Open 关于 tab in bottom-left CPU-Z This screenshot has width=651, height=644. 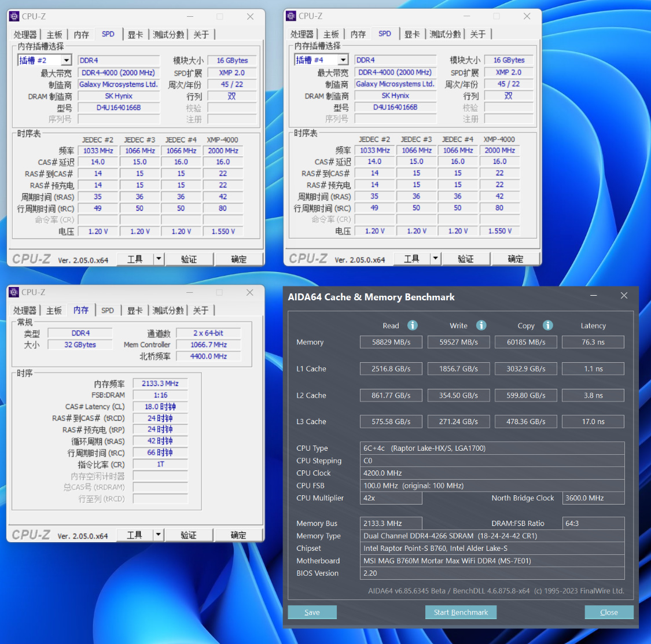(x=201, y=310)
